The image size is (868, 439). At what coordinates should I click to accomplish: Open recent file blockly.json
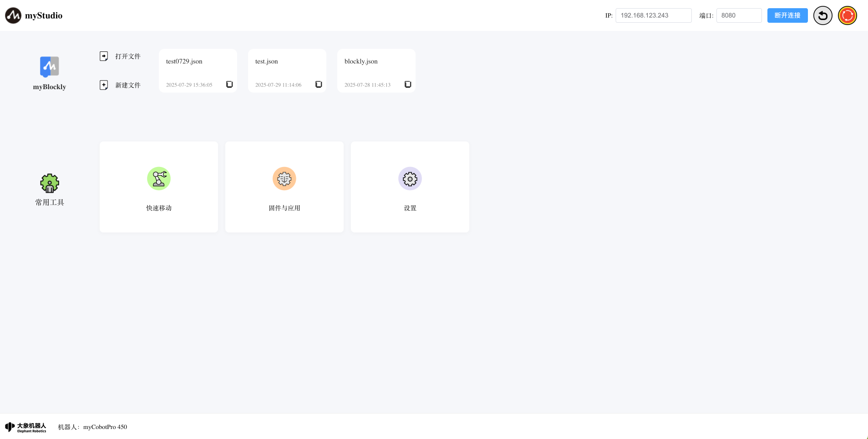pyautogui.click(x=361, y=61)
